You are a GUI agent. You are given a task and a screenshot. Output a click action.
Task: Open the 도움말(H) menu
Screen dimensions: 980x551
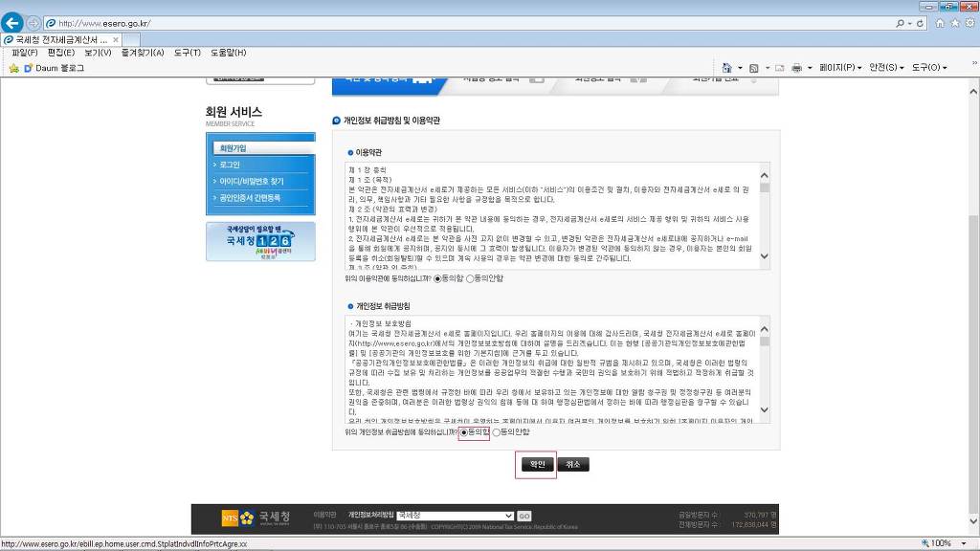coord(228,53)
